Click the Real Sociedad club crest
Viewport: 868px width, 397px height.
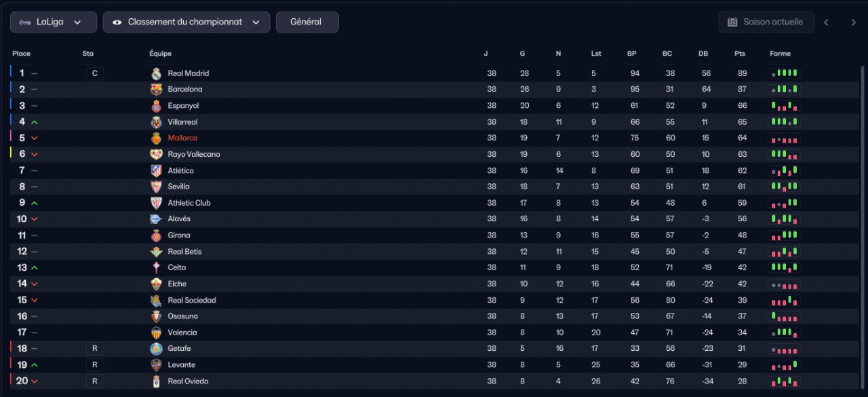[x=156, y=300]
